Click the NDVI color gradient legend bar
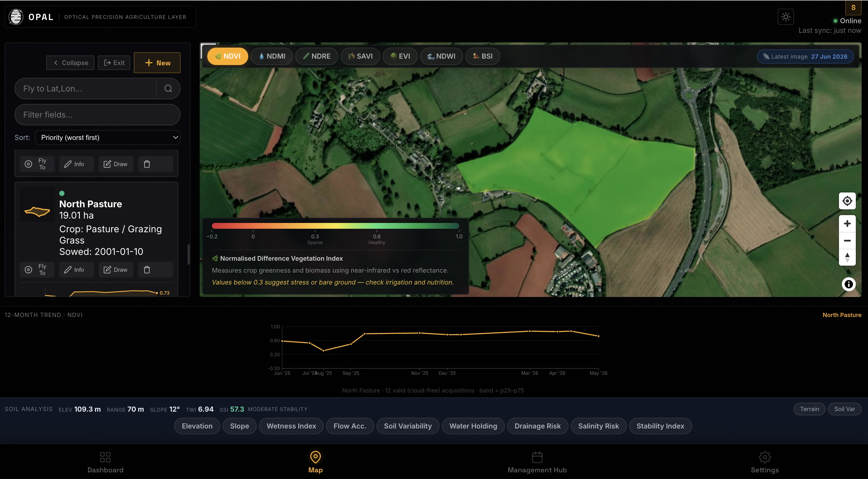The height and width of the screenshot is (479, 868). click(335, 226)
